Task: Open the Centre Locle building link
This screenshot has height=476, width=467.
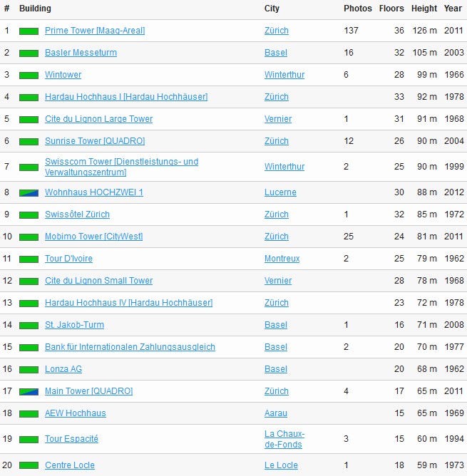Action: [x=70, y=465]
